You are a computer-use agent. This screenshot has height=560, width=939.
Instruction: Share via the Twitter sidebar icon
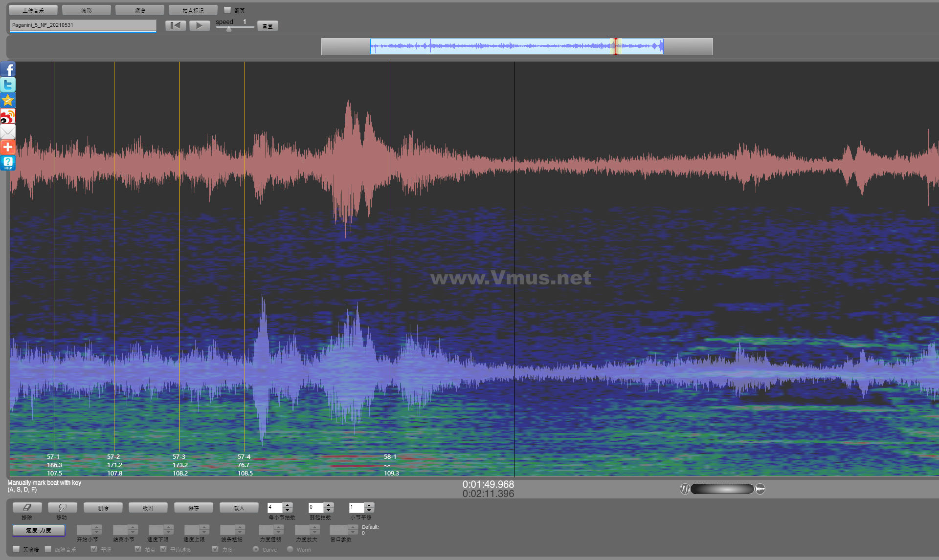pyautogui.click(x=8, y=85)
